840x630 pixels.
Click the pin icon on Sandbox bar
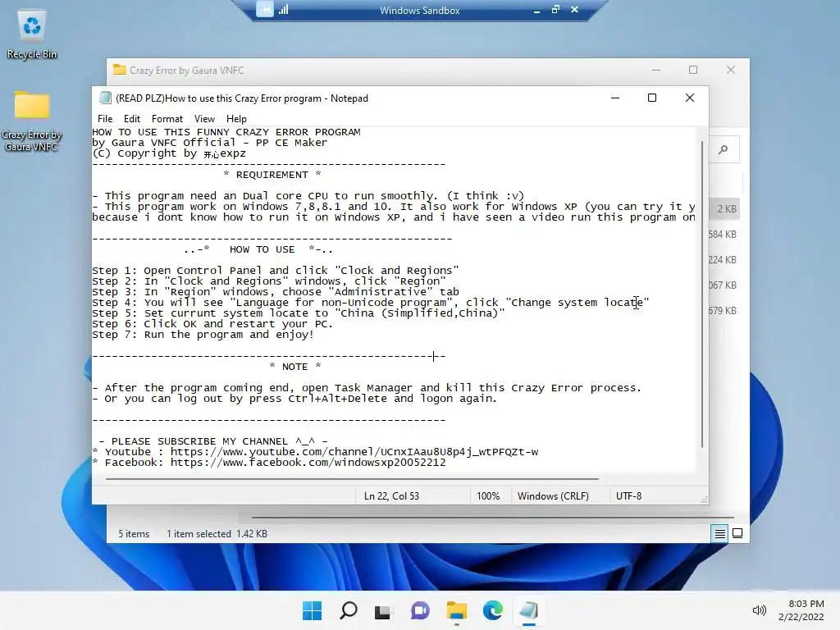[x=265, y=9]
